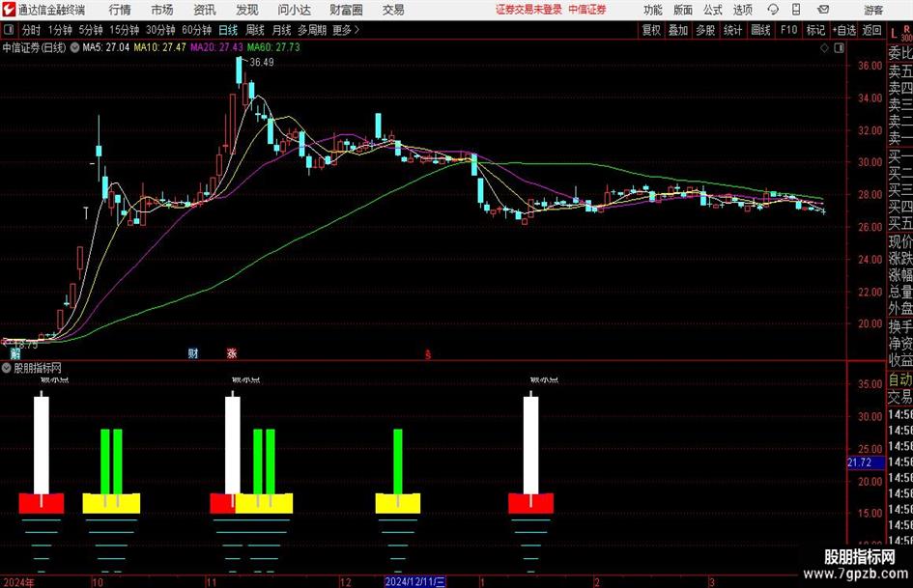This screenshot has height=588, width=913.
Task: Switch to 1分钟 period tab
Action: click(x=59, y=30)
